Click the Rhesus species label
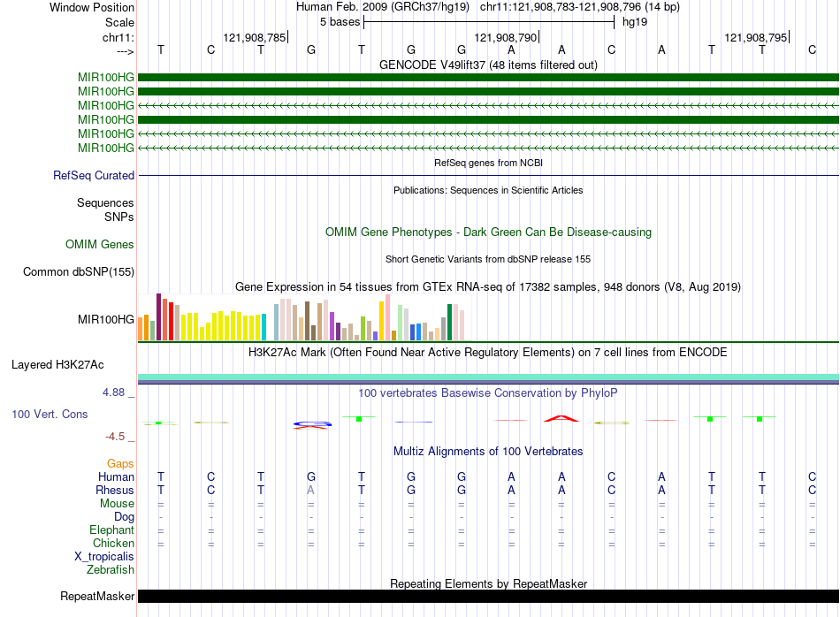 coord(115,490)
